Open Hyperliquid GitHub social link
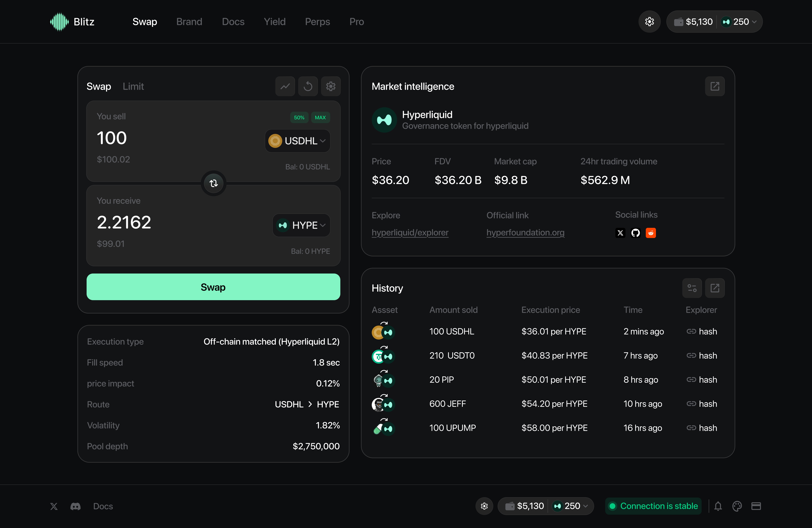The height and width of the screenshot is (528, 812). click(x=635, y=233)
